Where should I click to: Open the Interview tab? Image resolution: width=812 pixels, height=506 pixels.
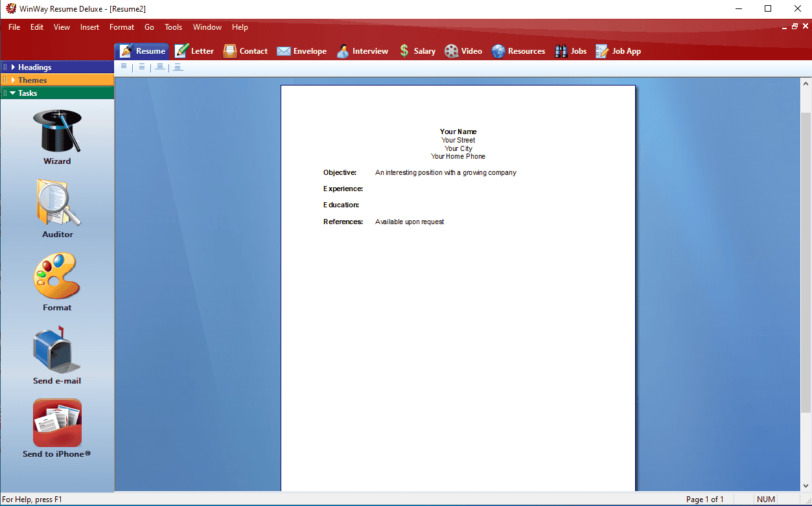click(362, 51)
